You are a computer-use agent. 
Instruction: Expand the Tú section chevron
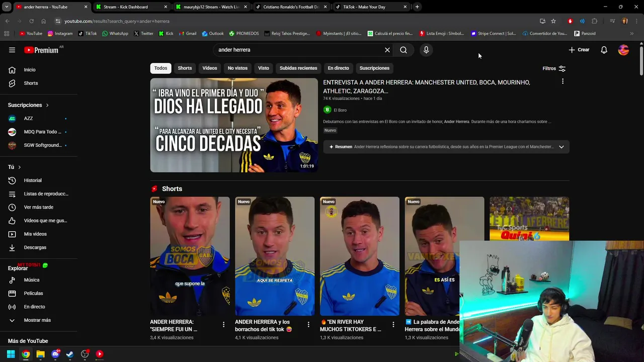[20, 167]
